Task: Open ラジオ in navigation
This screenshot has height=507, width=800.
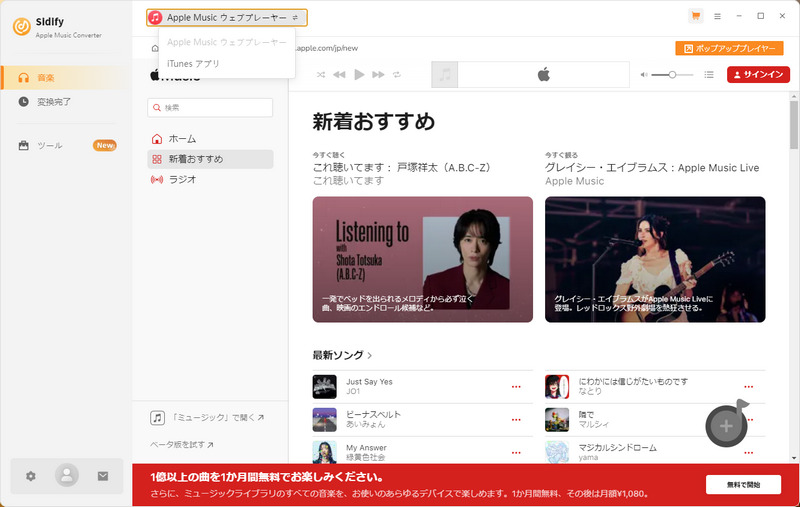Action: pyautogui.click(x=210, y=180)
